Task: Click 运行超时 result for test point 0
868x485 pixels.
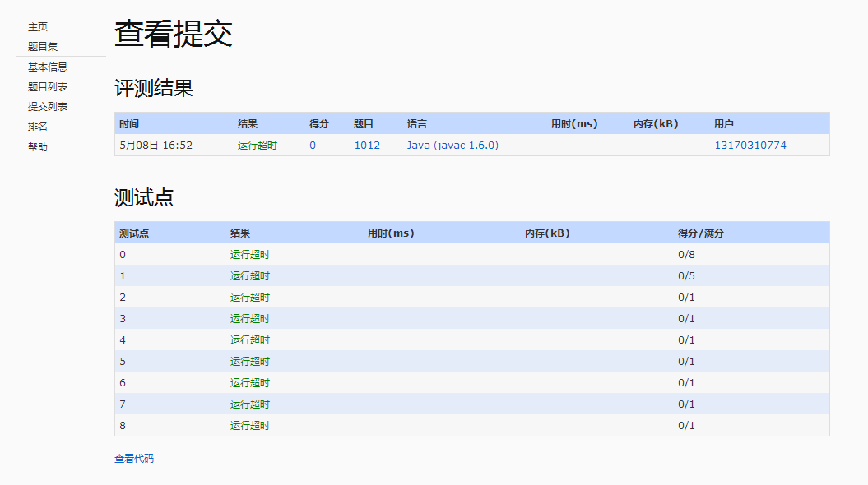Action: (x=250, y=254)
